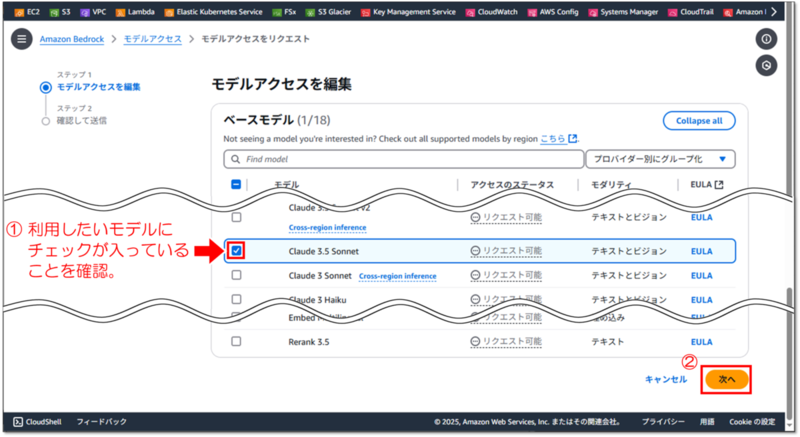Open the CloudTrail shortcut

[x=691, y=12]
